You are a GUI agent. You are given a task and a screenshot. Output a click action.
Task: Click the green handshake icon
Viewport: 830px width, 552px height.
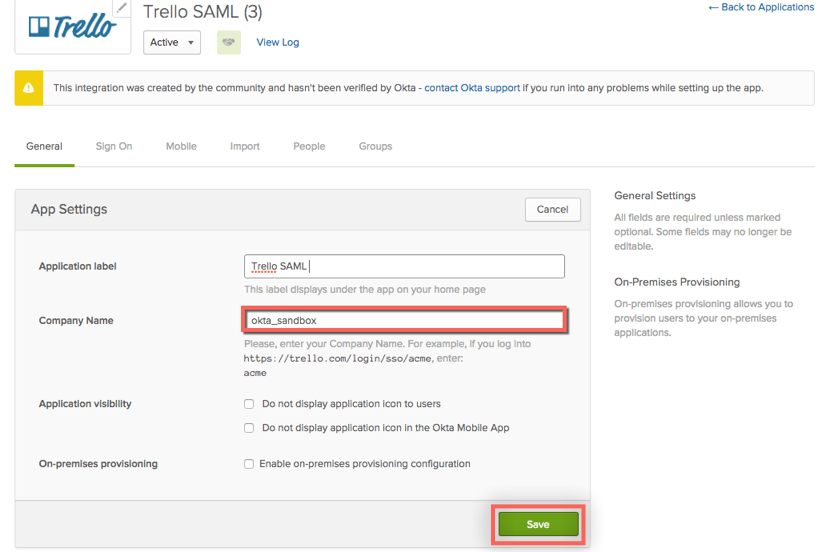(229, 42)
